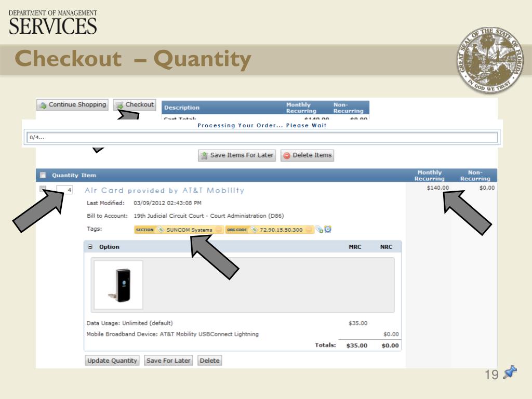Click the Totals $35.00 MRC value
Screen dimensions: 532x399
pyautogui.click(x=356, y=345)
